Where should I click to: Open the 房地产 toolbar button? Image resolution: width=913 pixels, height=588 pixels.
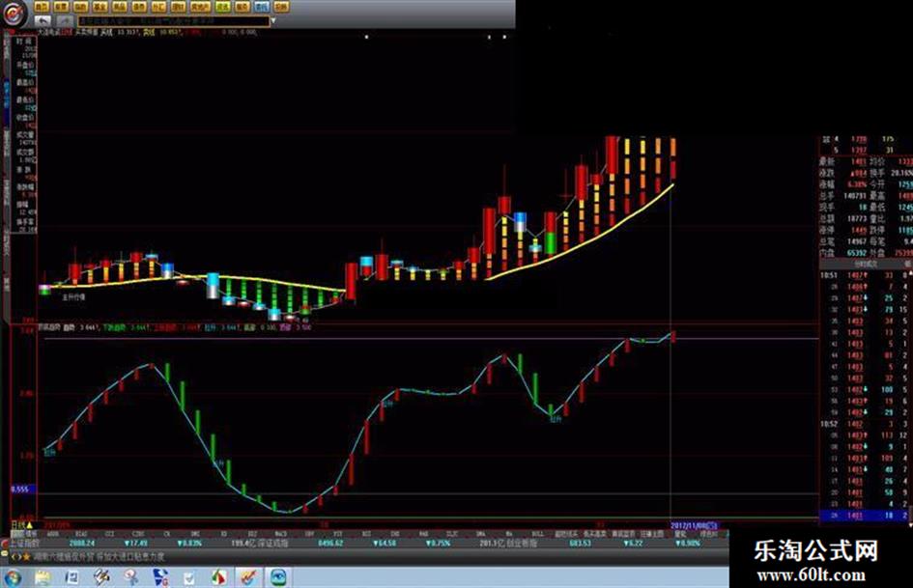pos(200,7)
